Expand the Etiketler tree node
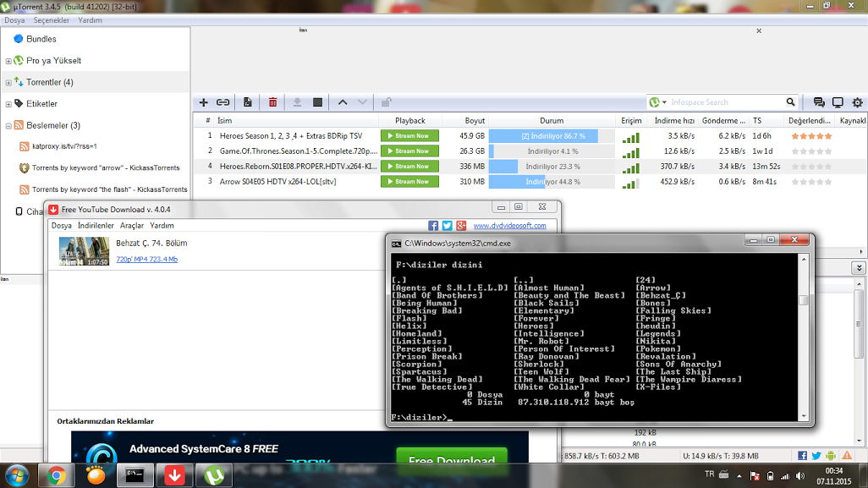 point(8,104)
